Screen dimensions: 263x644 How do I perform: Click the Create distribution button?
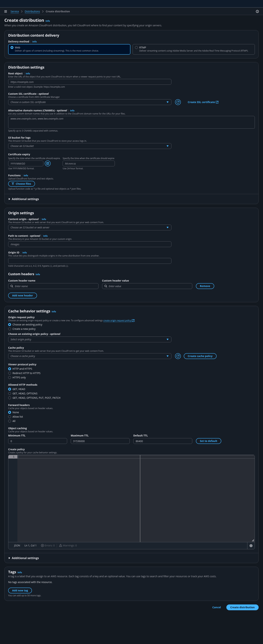[242, 607]
